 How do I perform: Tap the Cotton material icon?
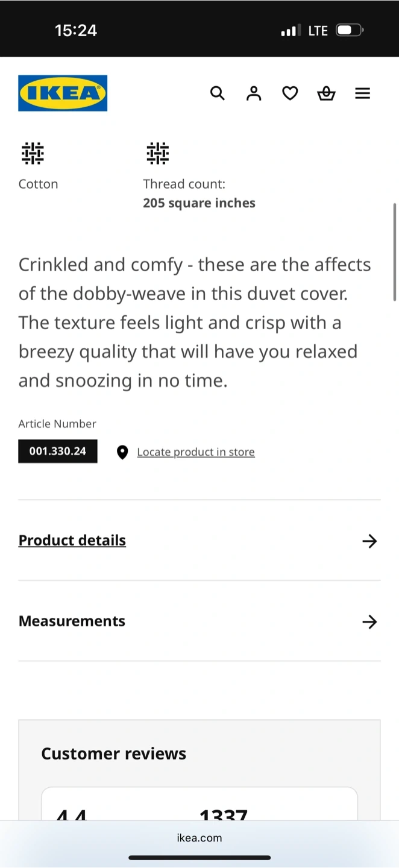tap(33, 154)
